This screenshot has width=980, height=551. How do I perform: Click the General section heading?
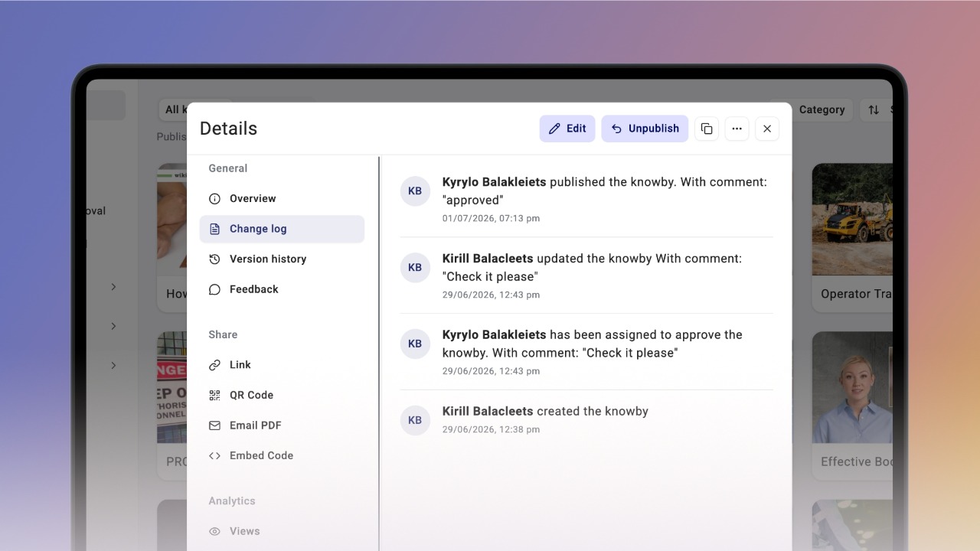[x=228, y=168]
